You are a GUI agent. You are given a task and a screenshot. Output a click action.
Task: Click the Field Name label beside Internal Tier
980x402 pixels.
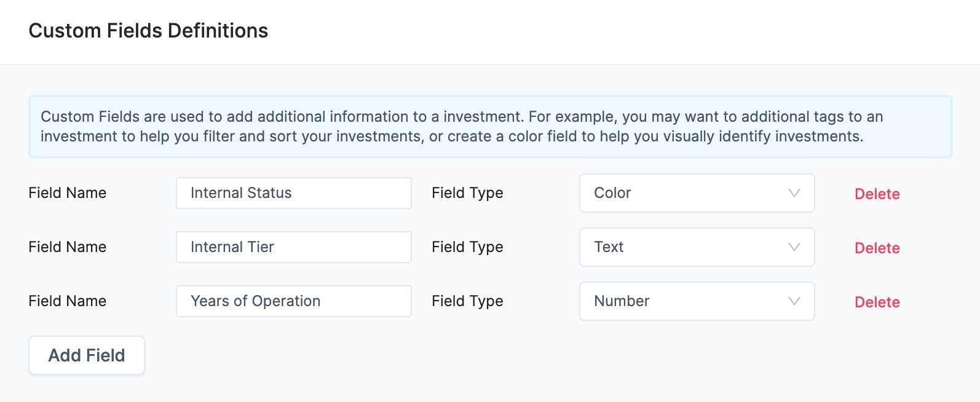point(68,247)
